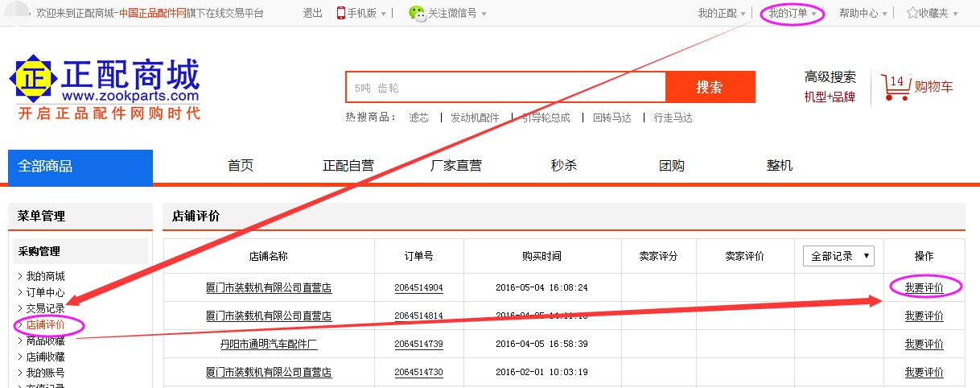Click 我要评价 for order 2064514739

coord(924,344)
